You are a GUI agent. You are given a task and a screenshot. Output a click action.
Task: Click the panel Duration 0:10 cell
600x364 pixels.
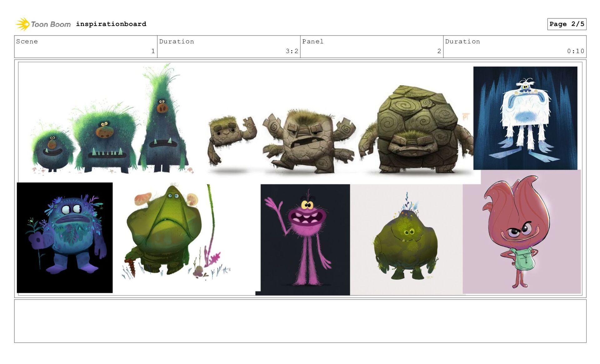pos(514,47)
